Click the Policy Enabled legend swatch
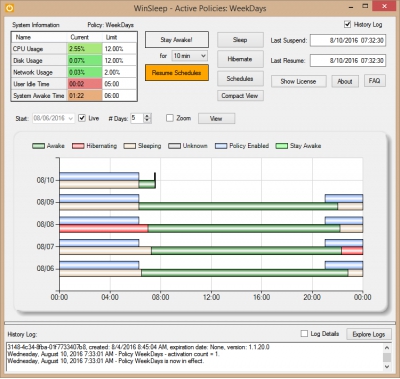This screenshot has width=400, height=379. 221,146
